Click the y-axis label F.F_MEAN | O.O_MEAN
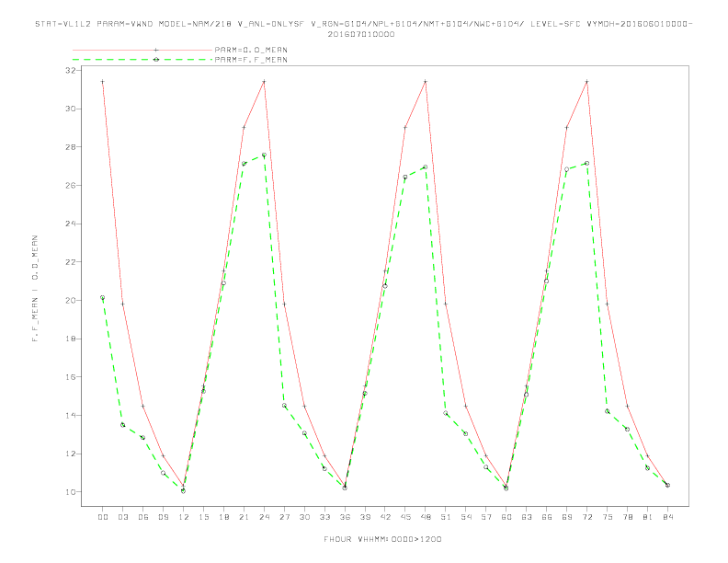This screenshot has height=563, width=728. (x=35, y=288)
